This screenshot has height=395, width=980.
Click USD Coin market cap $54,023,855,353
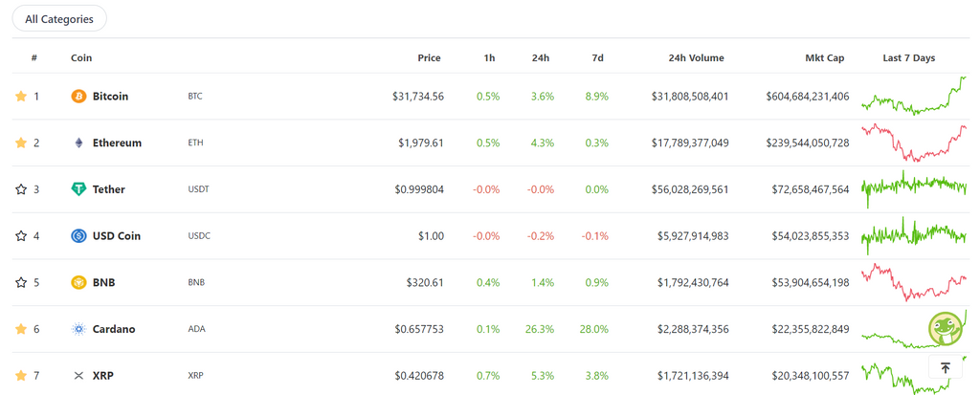(x=811, y=236)
